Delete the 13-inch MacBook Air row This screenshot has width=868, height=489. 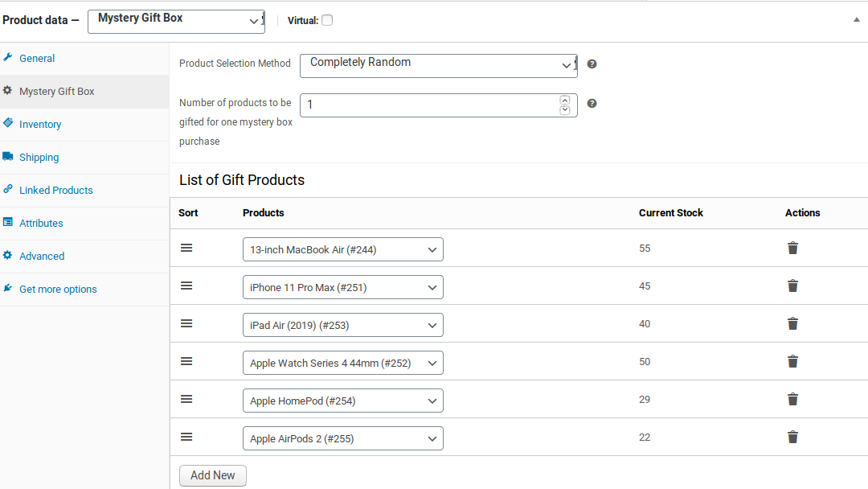pyautogui.click(x=792, y=248)
